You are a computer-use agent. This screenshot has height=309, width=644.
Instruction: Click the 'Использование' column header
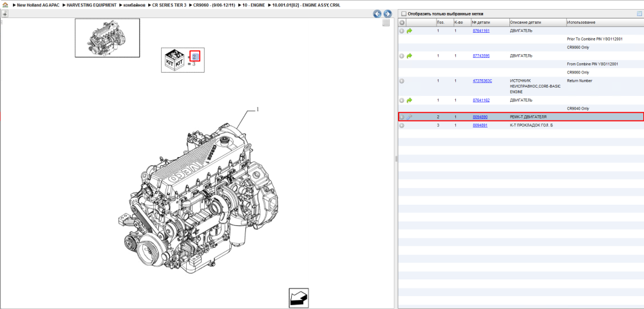605,22
